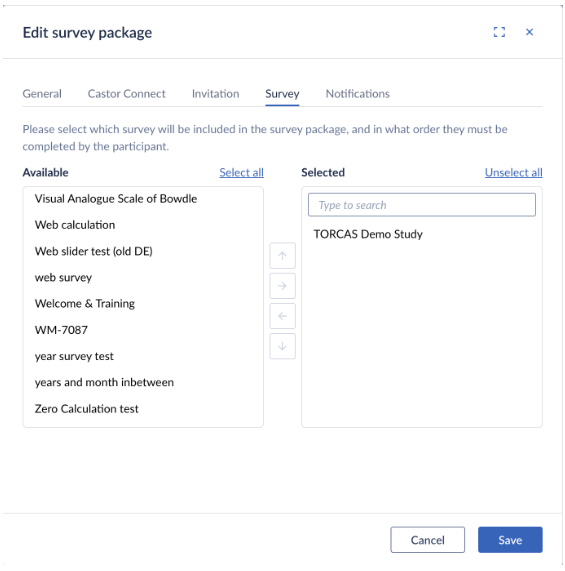Click the Unselect all link
Viewport: 565px width, 571px height.
tap(513, 173)
